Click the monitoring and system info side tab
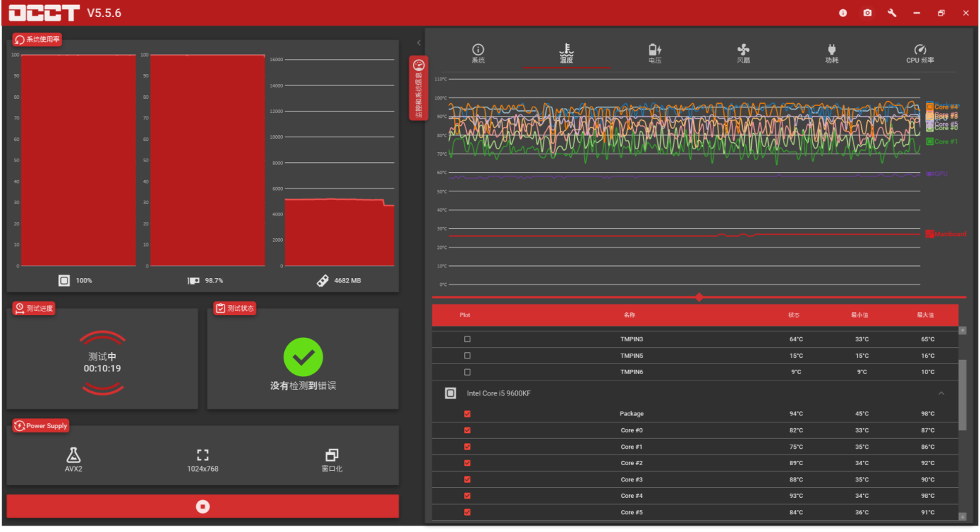The height and width of the screenshot is (532, 980). [419, 88]
